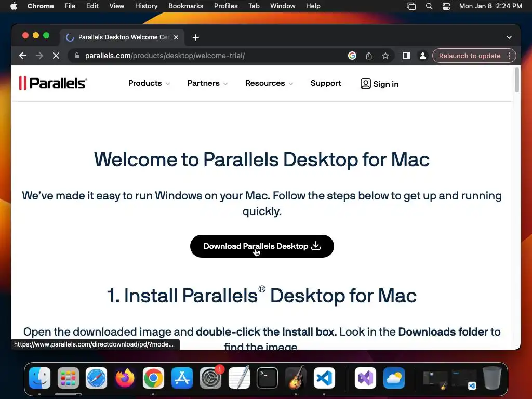The width and height of the screenshot is (532, 399).
Task: Open the Trash in the Dock
Action: coord(493,378)
